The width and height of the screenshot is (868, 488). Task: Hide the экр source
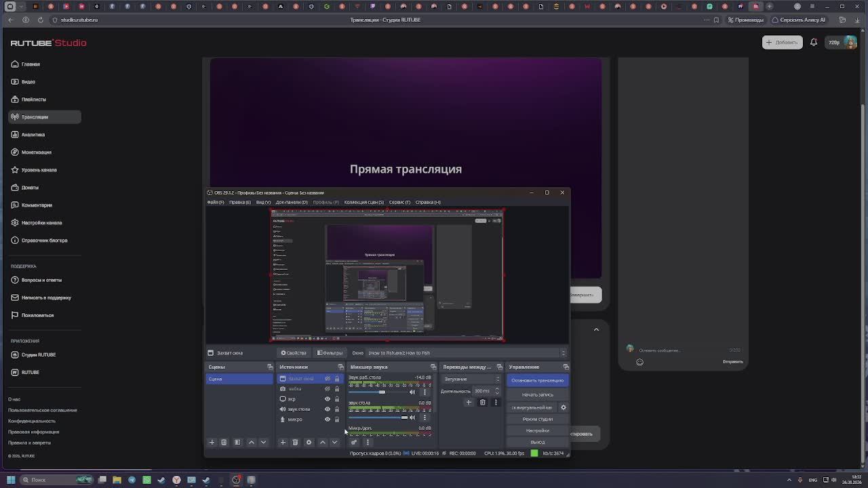pos(328,399)
